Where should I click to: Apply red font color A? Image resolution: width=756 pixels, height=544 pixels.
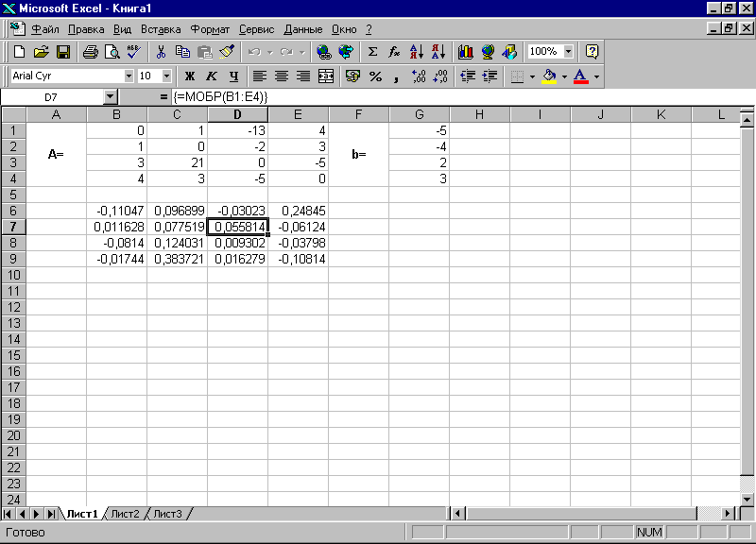coord(581,76)
